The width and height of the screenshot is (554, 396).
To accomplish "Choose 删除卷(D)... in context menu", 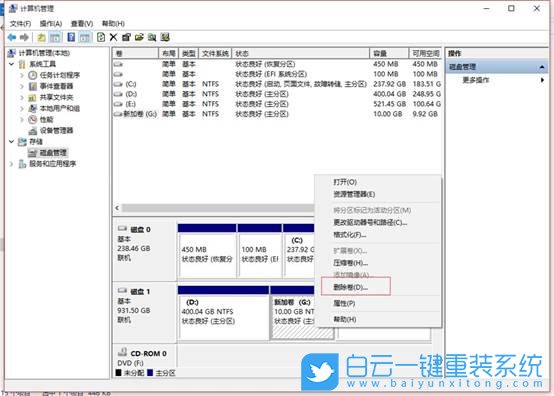I will pyautogui.click(x=378, y=287).
